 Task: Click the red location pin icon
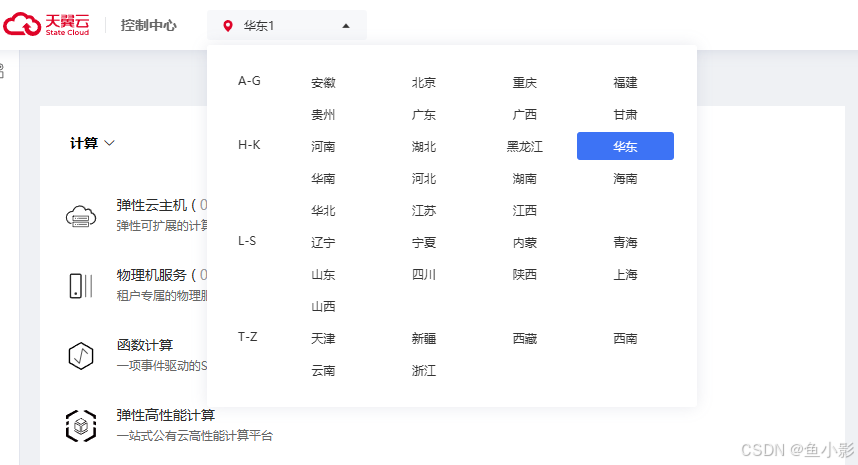[228, 26]
